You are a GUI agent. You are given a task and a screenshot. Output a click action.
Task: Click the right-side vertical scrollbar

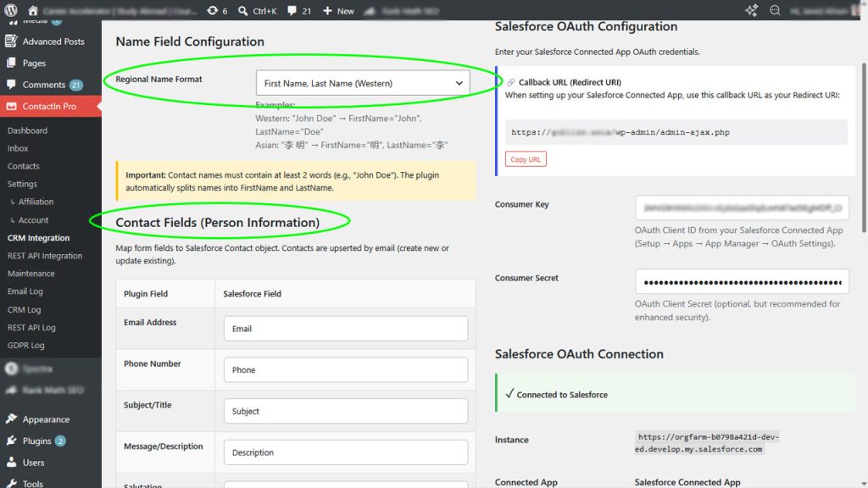coord(864,147)
